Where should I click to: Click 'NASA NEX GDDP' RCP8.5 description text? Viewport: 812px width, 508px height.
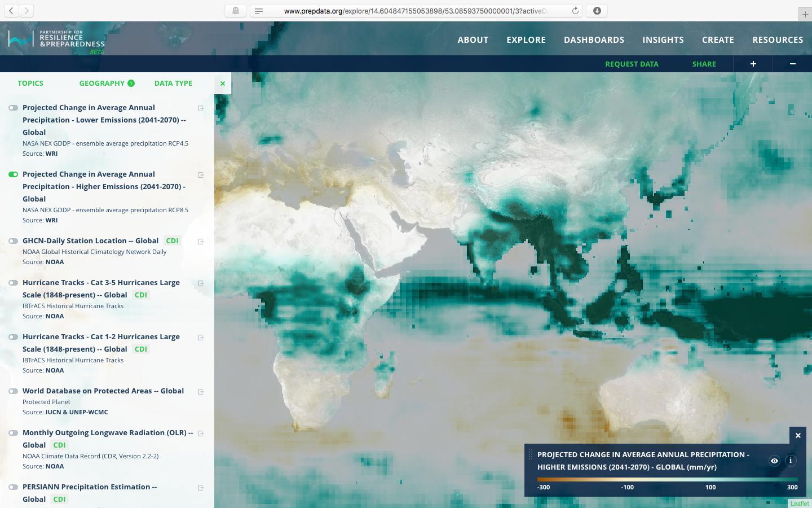point(105,210)
